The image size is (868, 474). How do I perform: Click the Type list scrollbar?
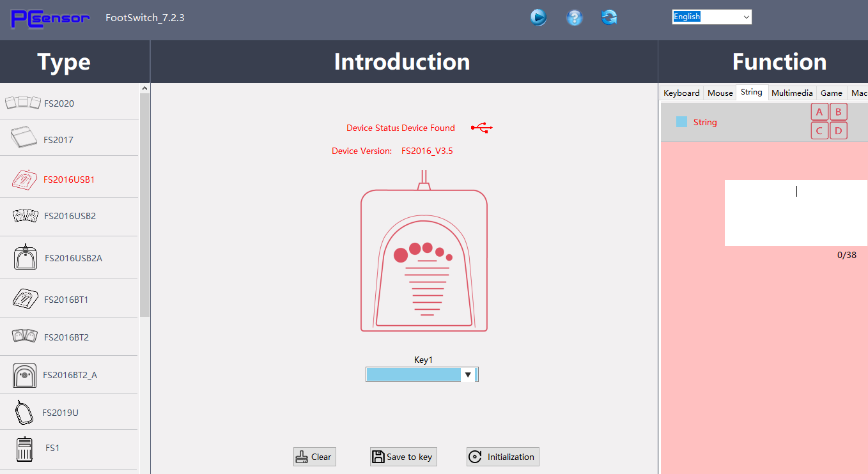pyautogui.click(x=145, y=204)
